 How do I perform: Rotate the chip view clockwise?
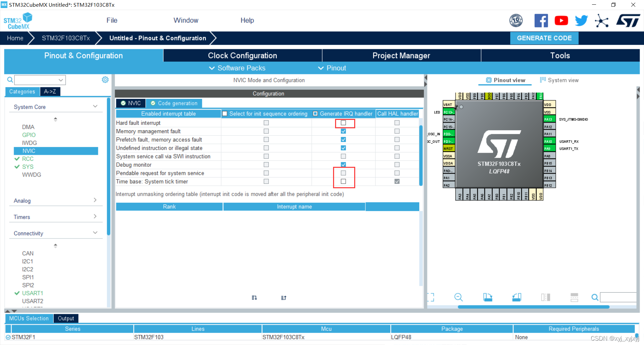click(x=487, y=297)
